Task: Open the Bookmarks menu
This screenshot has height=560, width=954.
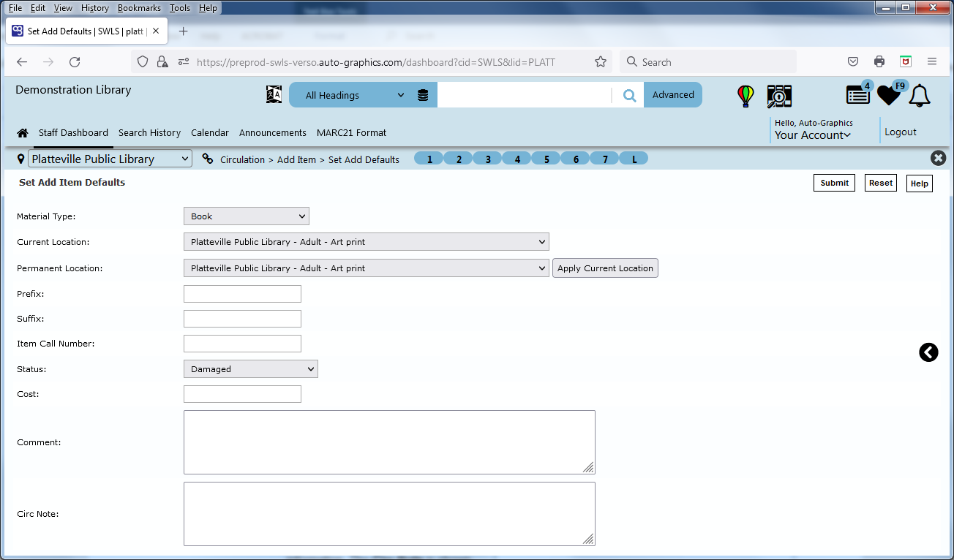Action: coord(139,8)
